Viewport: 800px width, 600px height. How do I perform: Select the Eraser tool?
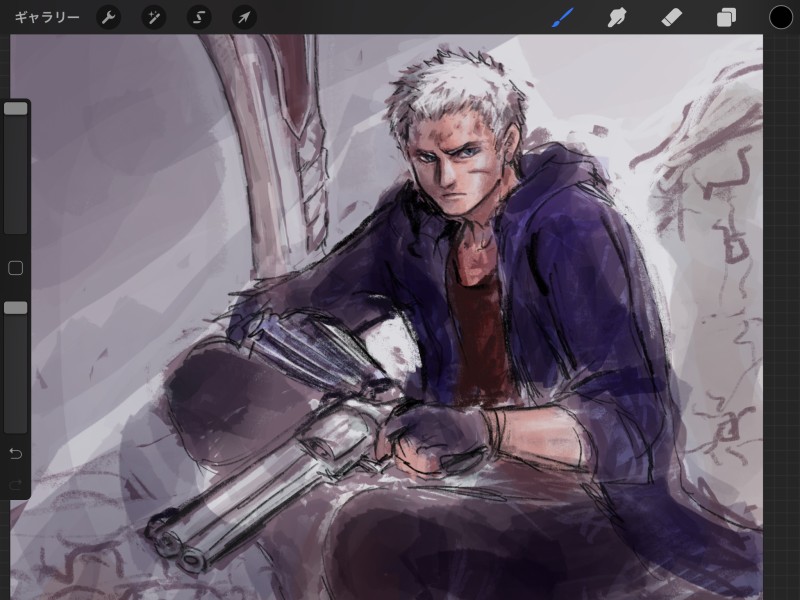click(x=671, y=18)
